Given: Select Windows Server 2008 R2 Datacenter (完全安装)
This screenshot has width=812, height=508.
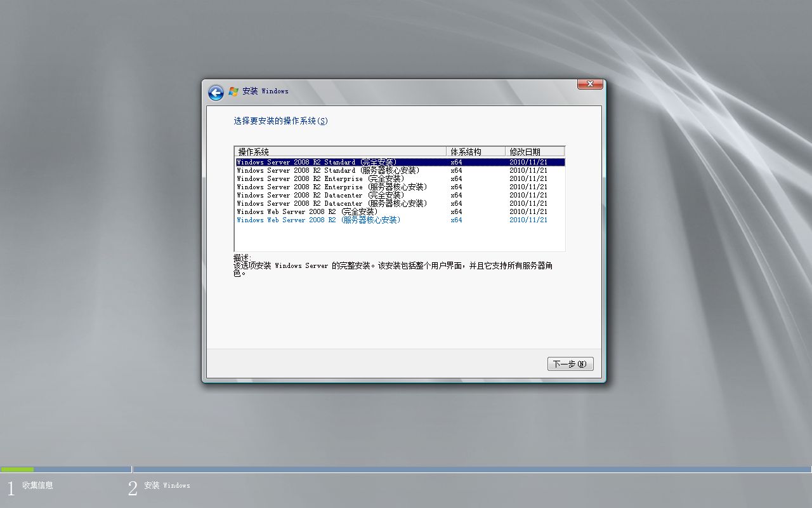Looking at the screenshot, I should pos(400,195).
